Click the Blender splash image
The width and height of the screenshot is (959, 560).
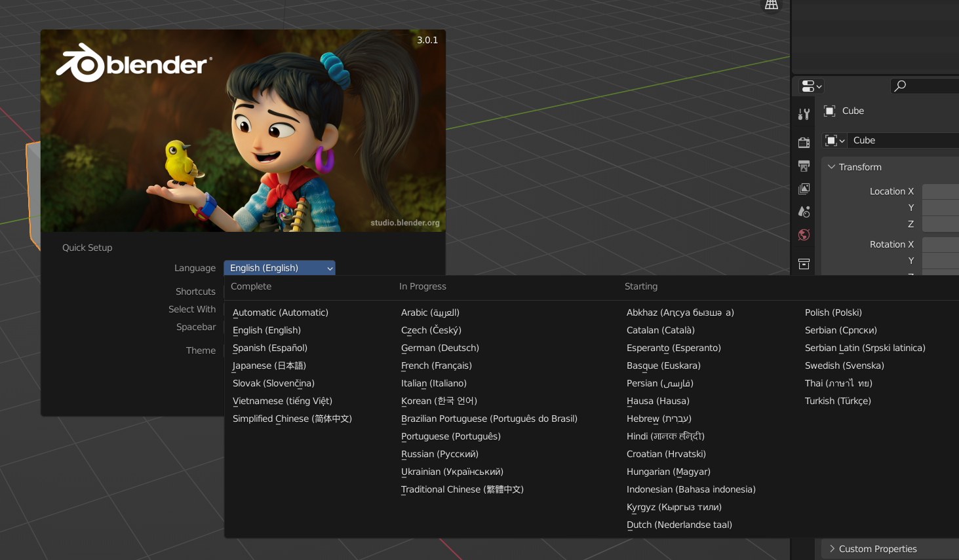243,131
